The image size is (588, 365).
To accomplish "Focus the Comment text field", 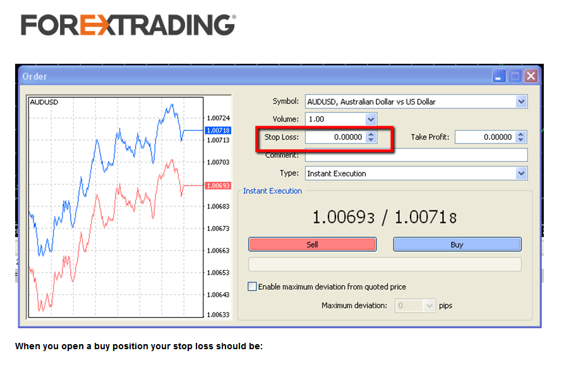I will (x=416, y=155).
